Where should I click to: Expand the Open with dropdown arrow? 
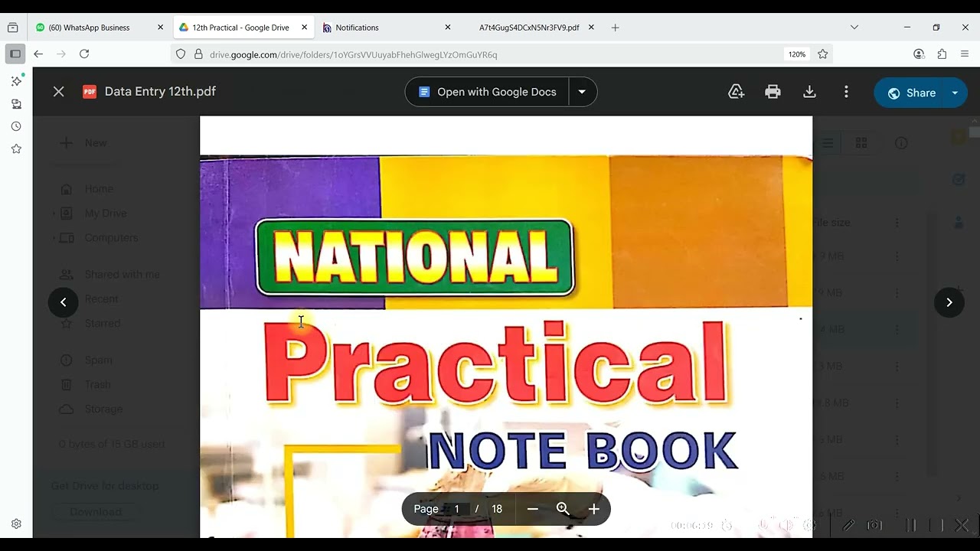click(x=582, y=92)
